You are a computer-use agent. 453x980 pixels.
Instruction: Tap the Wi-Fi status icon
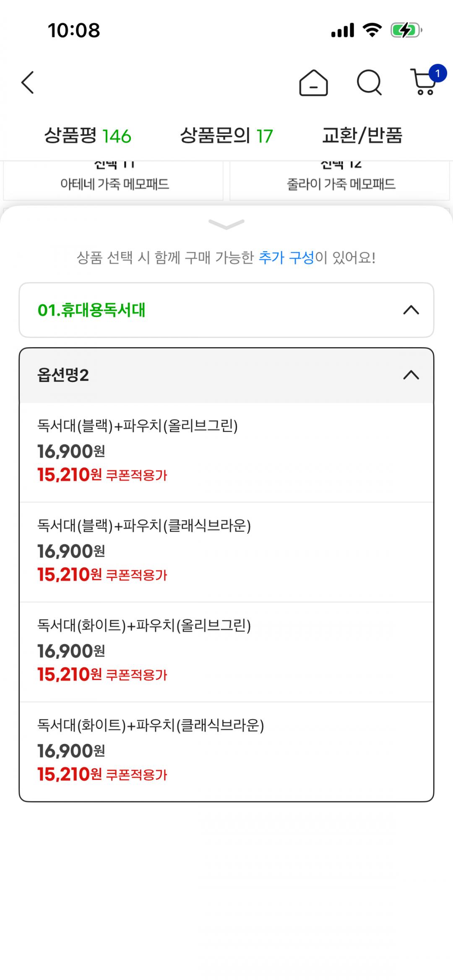(372, 30)
